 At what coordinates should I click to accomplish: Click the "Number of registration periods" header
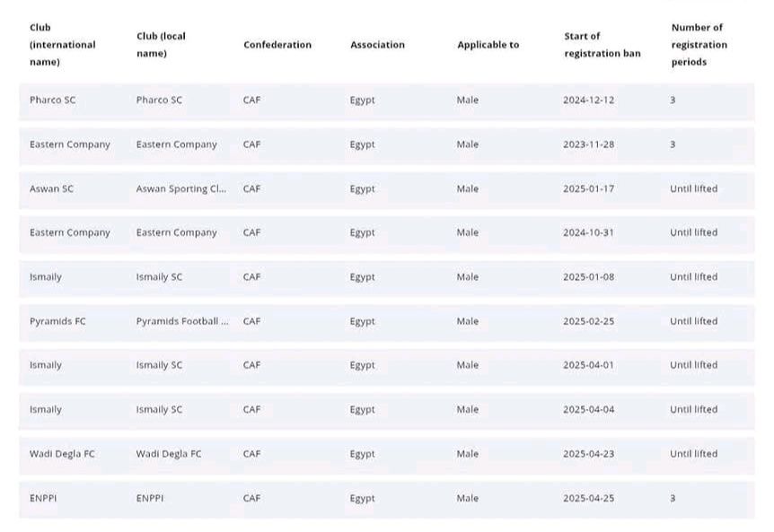[x=699, y=45]
